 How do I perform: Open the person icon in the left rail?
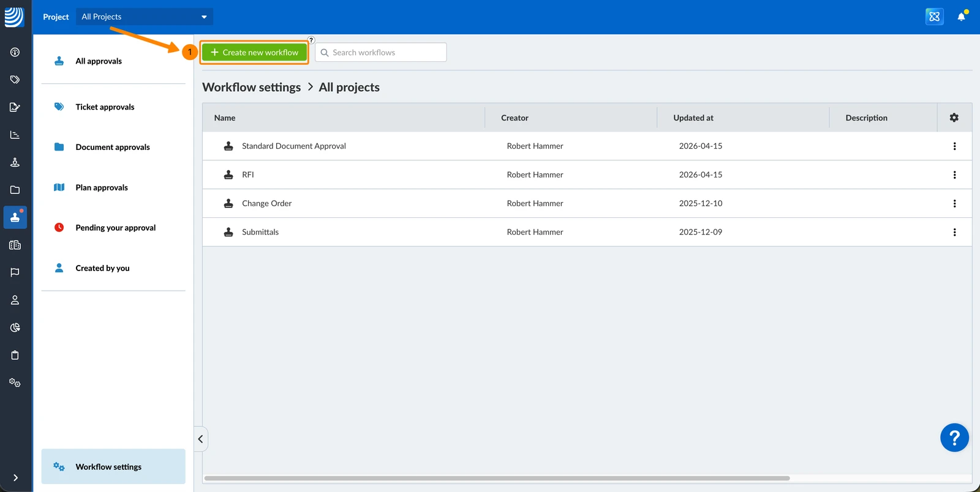(15, 300)
